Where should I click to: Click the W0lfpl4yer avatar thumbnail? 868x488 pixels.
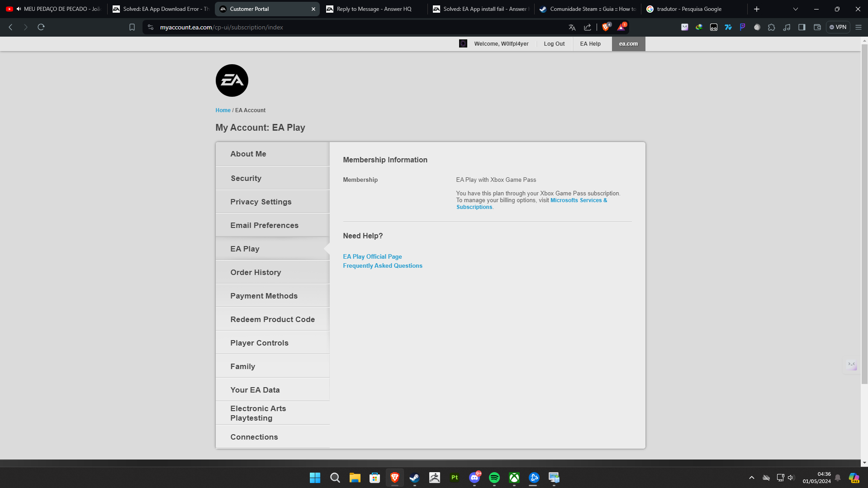[x=463, y=43]
